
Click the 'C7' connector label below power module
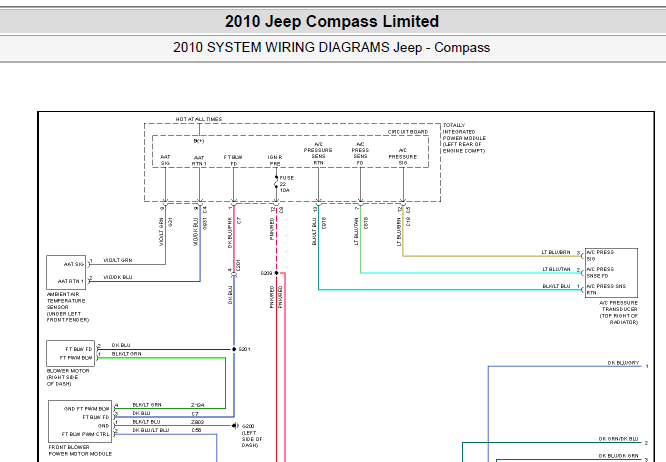[239, 221]
